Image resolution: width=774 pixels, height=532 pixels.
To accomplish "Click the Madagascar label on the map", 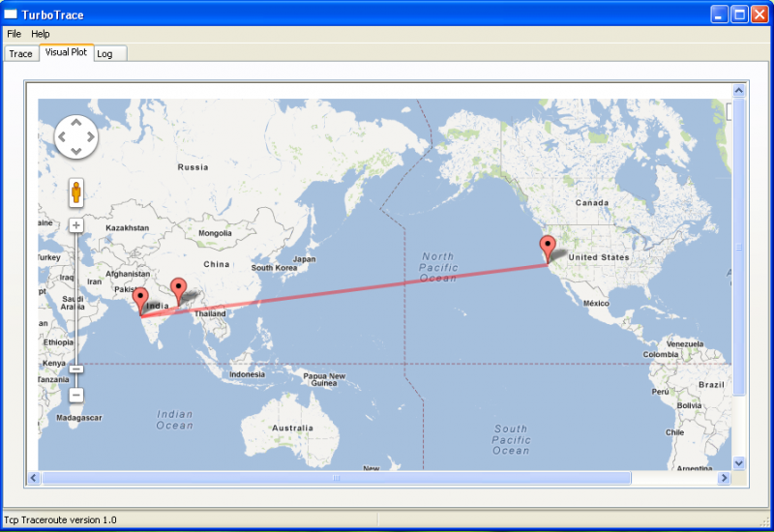I will point(79,418).
